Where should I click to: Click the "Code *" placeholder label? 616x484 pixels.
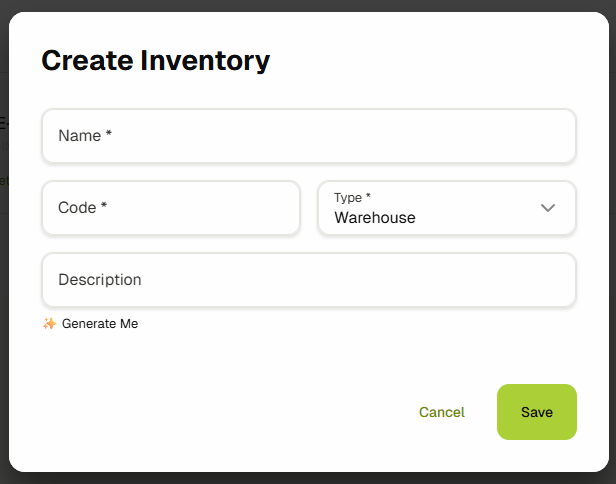click(x=82, y=208)
